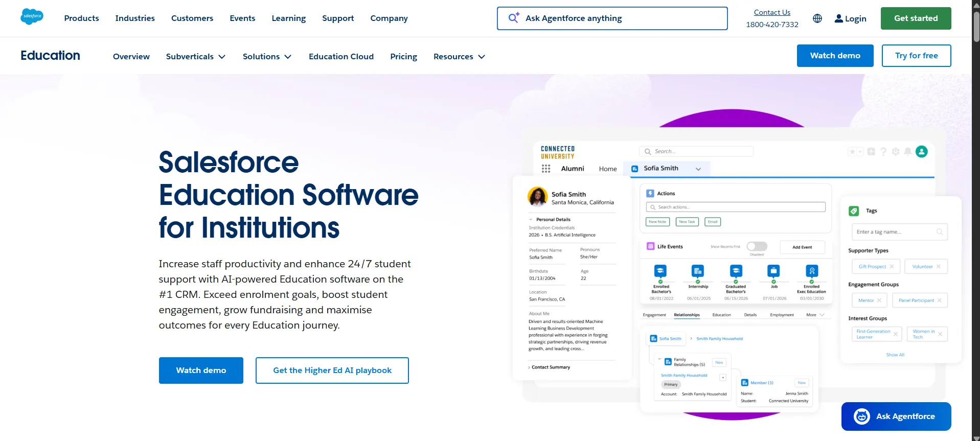980x441 pixels.
Task: Click the green user avatar icon
Action: point(922,152)
